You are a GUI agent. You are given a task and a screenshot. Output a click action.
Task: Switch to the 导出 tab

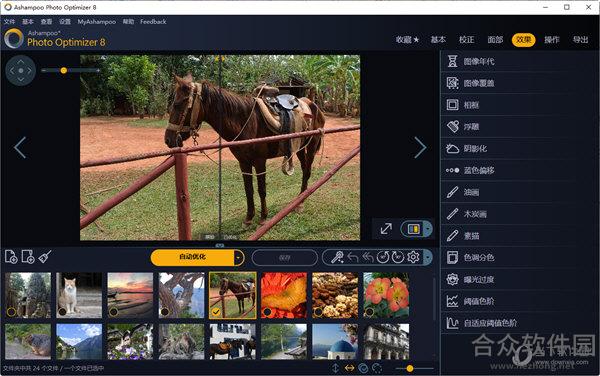(580, 40)
